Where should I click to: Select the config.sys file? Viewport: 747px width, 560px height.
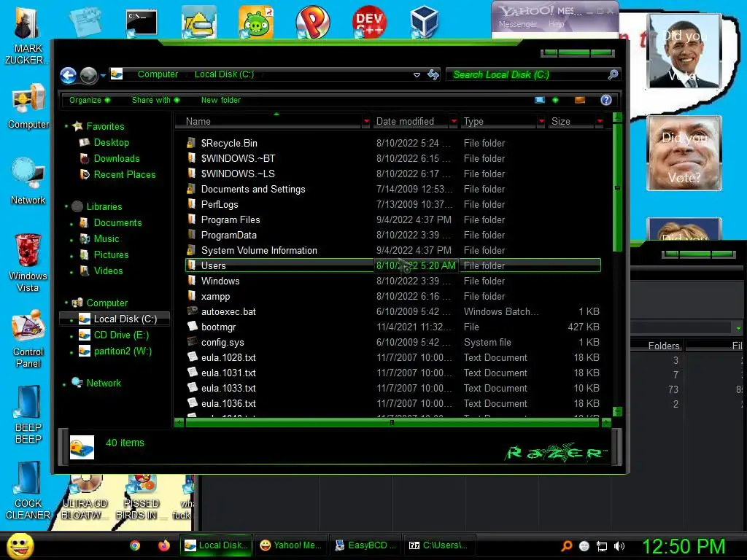222,343
